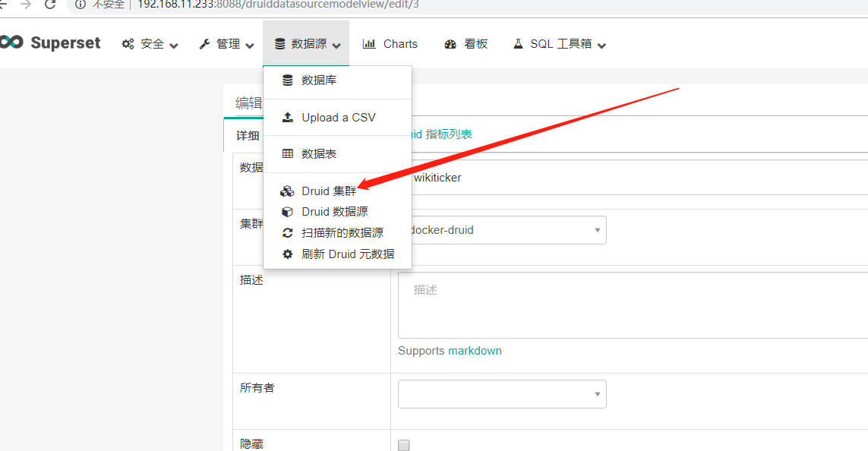Go to Charts page
The image size is (868, 451).
390,44
